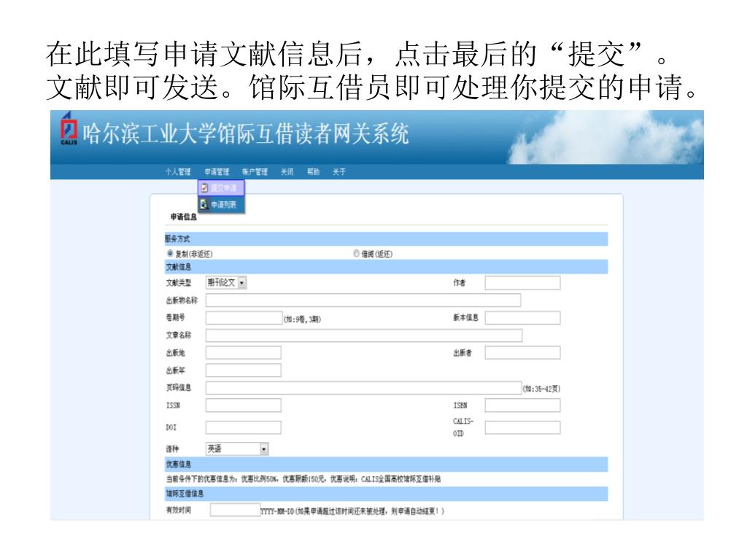Click the 优惠信息 section header
Viewport: 747px width, 560px height.
pos(387,464)
